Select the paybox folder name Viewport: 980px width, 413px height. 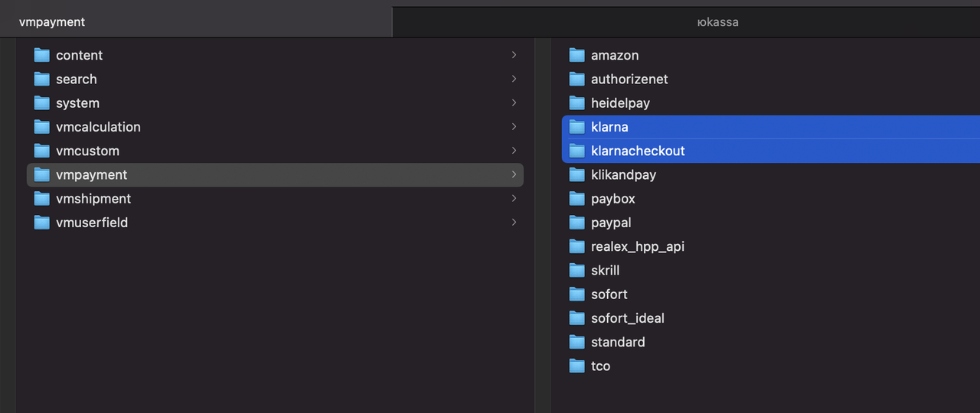pyautogui.click(x=613, y=198)
